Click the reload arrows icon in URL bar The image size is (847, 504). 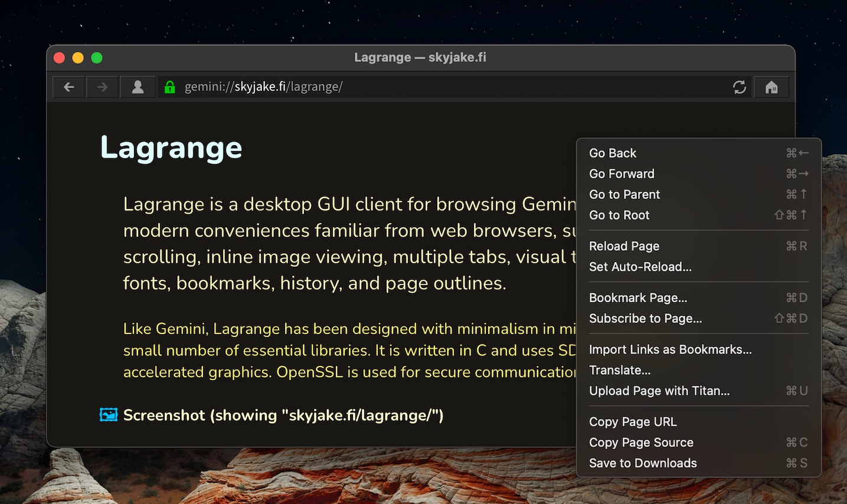(740, 87)
